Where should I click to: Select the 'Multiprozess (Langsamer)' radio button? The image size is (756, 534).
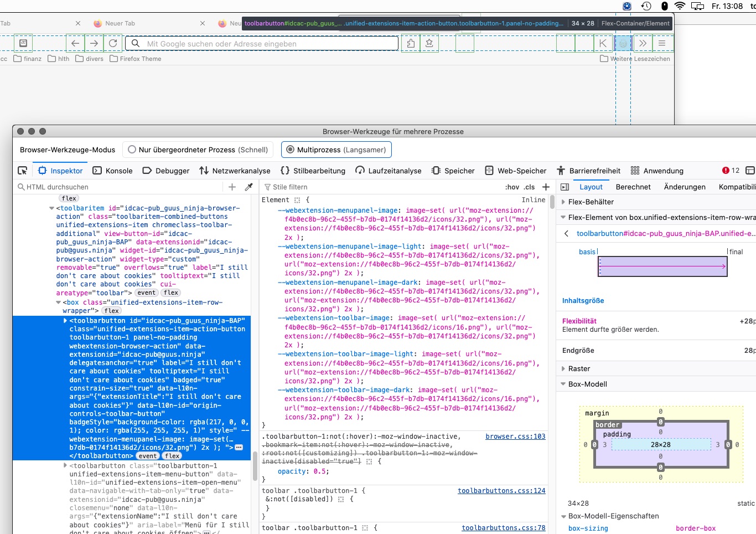tap(290, 150)
